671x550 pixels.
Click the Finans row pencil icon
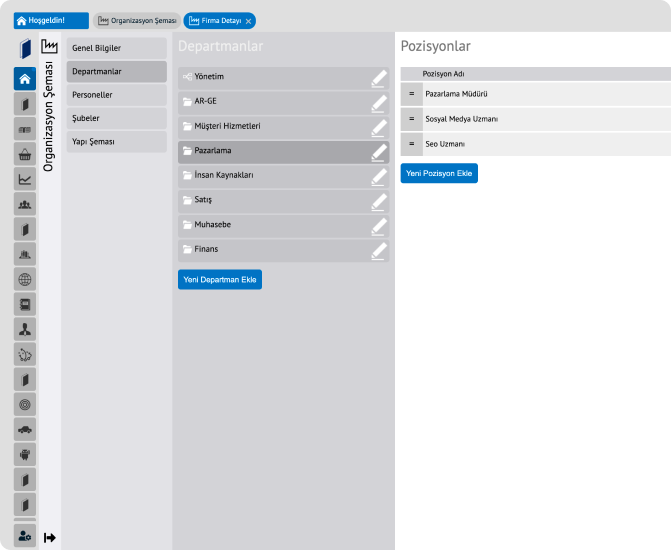point(379,251)
